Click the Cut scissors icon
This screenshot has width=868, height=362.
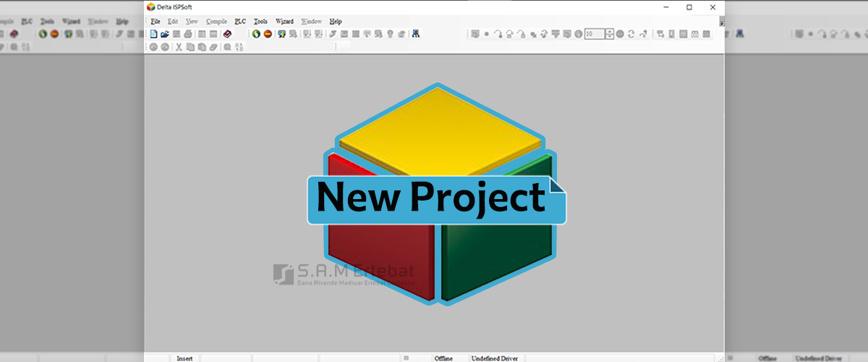click(179, 47)
